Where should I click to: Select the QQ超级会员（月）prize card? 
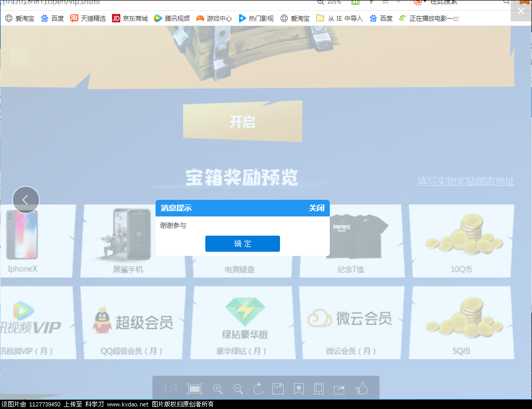coord(133,323)
